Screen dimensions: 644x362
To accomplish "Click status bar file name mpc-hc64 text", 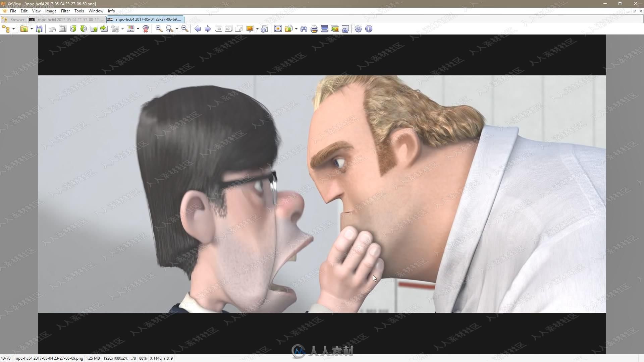I will pyautogui.click(x=49, y=358).
